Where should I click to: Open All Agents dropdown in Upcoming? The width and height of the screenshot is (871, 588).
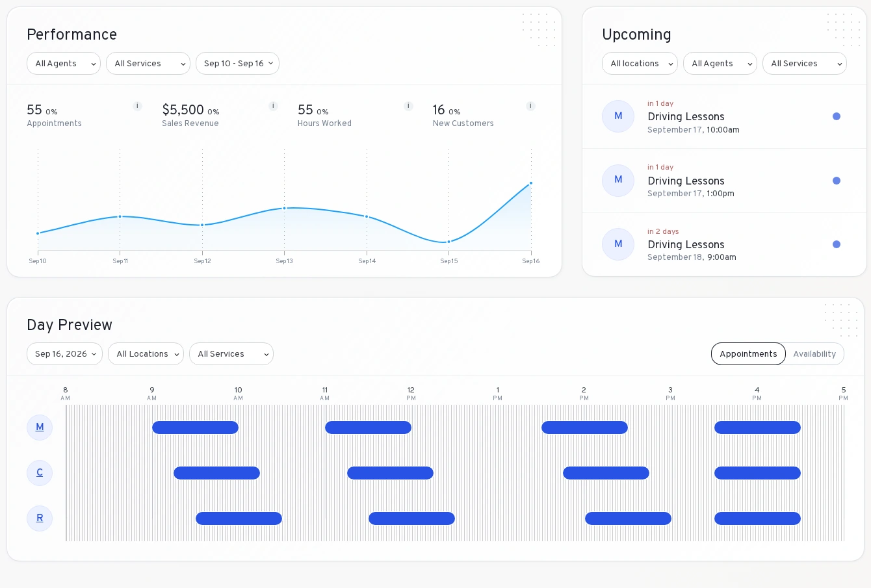pos(720,64)
